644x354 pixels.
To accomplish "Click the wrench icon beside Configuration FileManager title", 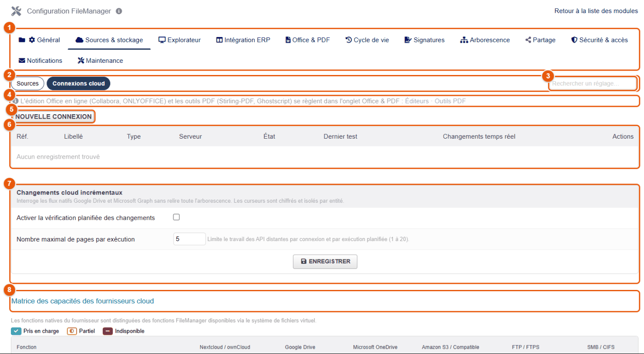I will [16, 11].
